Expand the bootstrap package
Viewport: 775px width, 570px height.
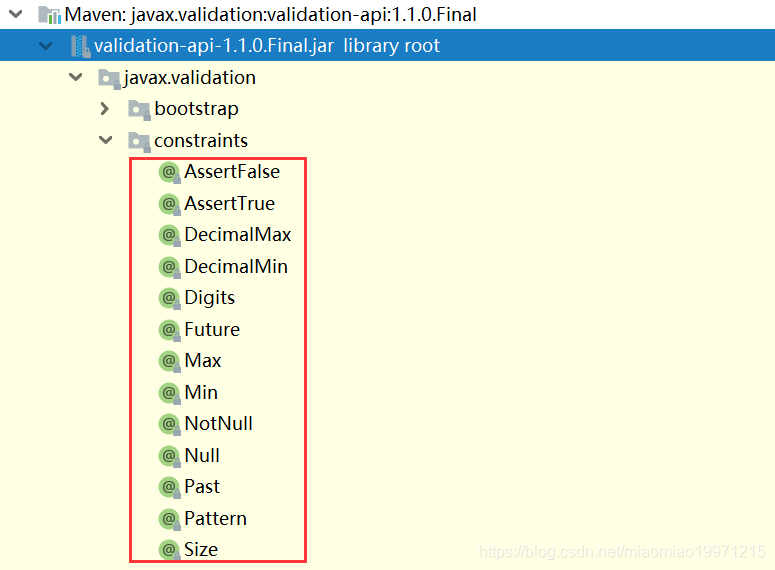click(104, 109)
